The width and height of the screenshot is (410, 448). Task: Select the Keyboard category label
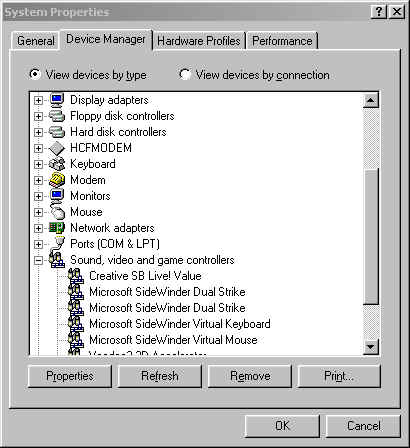click(x=93, y=164)
